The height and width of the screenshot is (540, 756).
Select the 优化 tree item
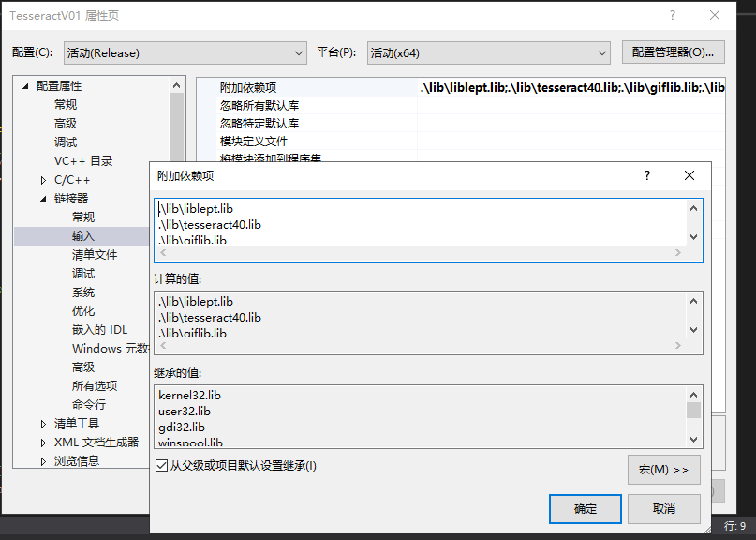click(83, 310)
